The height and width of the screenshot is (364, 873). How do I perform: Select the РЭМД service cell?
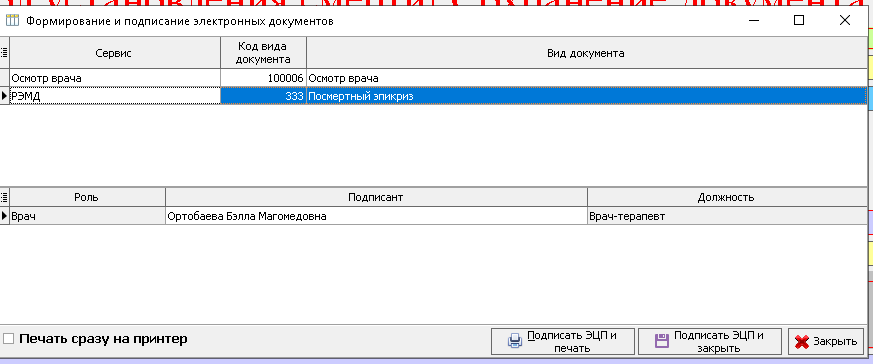click(115, 96)
